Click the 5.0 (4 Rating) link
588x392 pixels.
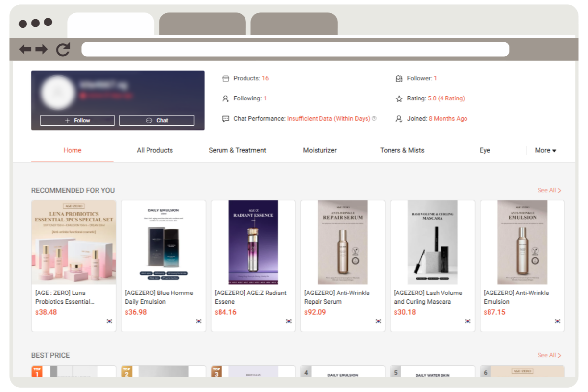pyautogui.click(x=446, y=98)
